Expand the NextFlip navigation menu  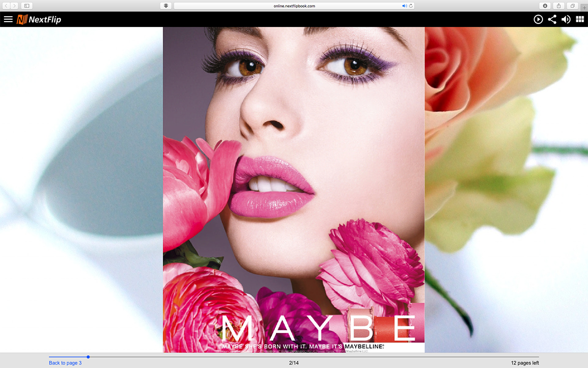tap(8, 19)
